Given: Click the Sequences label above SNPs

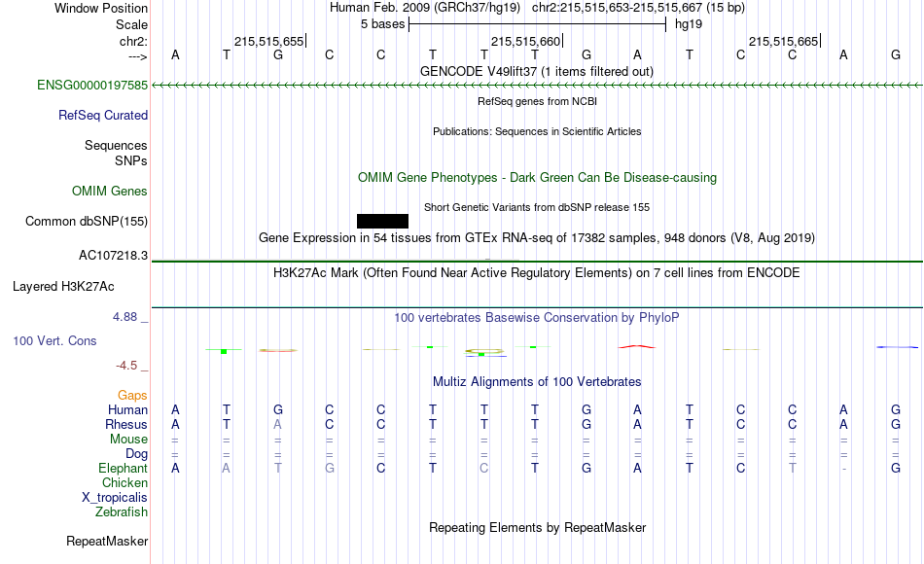Looking at the screenshot, I should pyautogui.click(x=116, y=145).
